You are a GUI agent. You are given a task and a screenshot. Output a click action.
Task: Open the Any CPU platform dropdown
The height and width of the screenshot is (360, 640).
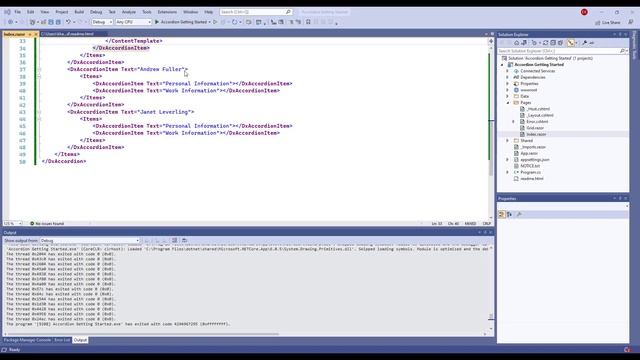(133, 22)
